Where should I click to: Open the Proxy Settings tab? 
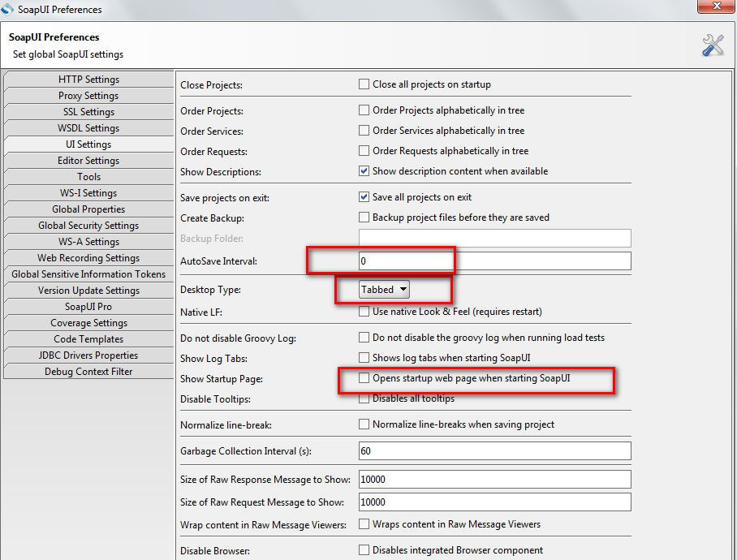coord(88,96)
